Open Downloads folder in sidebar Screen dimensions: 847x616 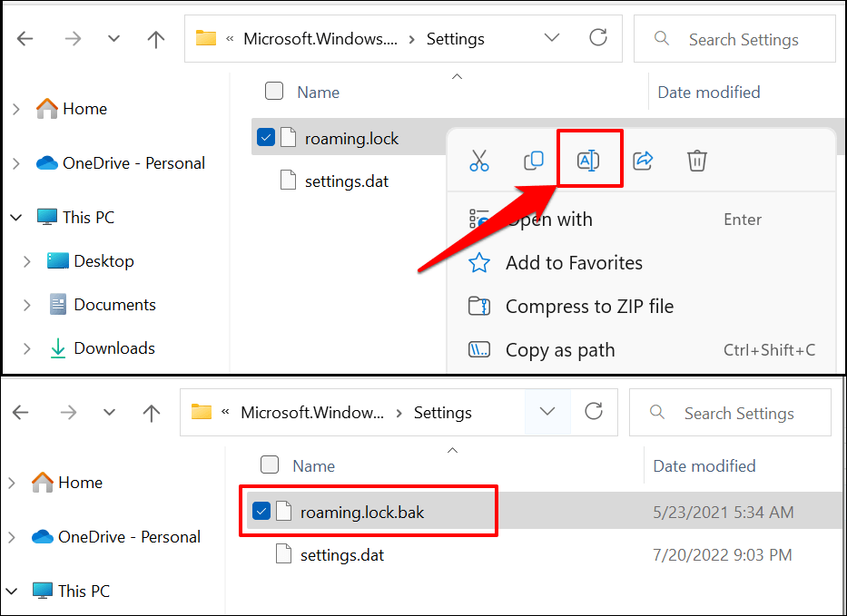(x=113, y=348)
